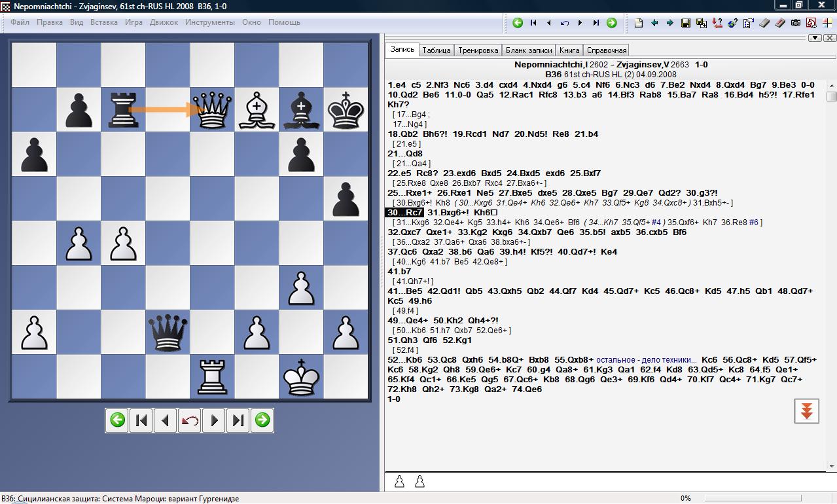Viewport: 837px width, 504px height.
Task: Click the save game floppy disk icon
Action: coord(685,23)
